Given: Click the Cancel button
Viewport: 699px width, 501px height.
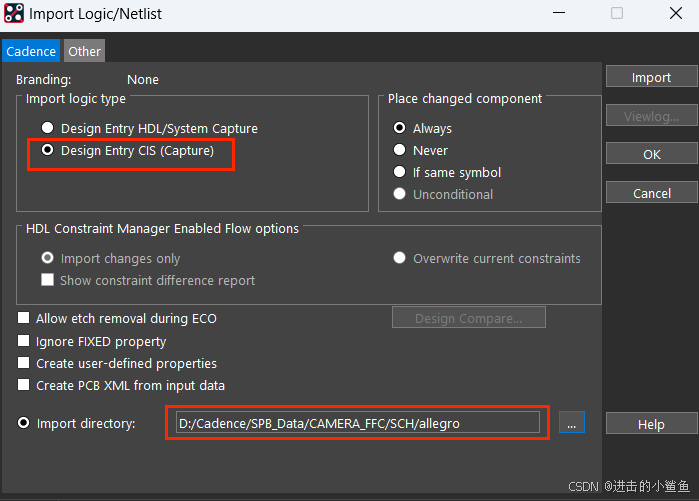Looking at the screenshot, I should point(651,193).
